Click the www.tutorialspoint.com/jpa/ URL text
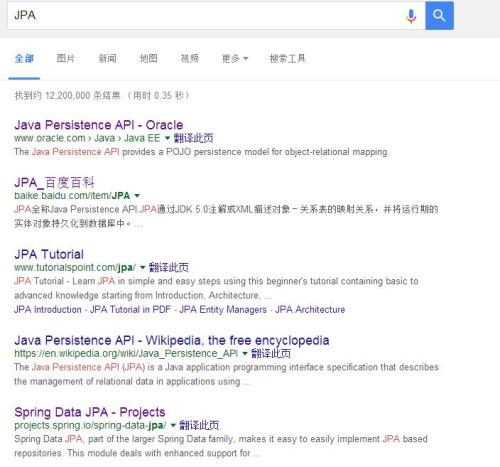 (x=75, y=267)
